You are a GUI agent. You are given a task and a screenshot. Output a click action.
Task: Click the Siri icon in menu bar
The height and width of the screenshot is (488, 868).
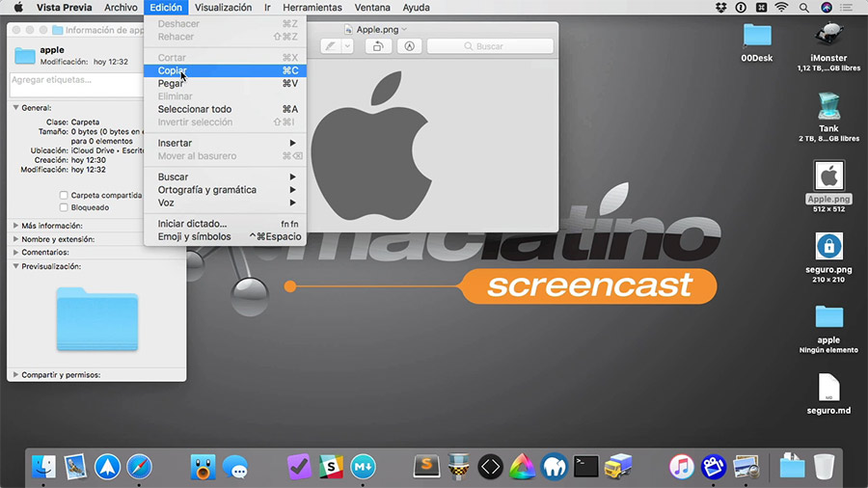tap(826, 7)
